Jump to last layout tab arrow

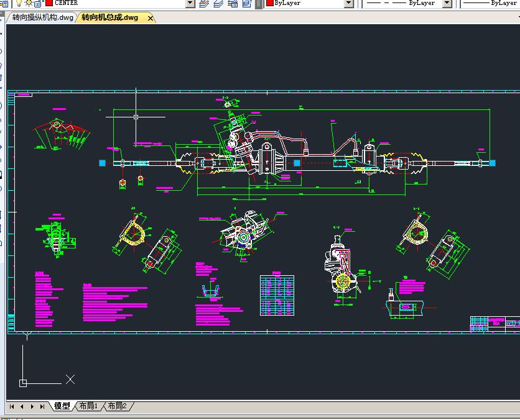42,406
